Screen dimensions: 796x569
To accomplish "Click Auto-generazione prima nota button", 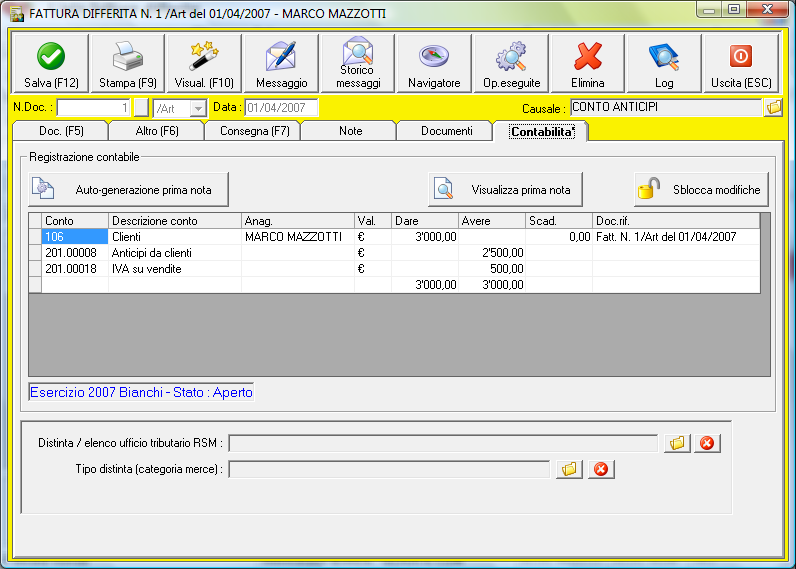I will click(x=128, y=190).
